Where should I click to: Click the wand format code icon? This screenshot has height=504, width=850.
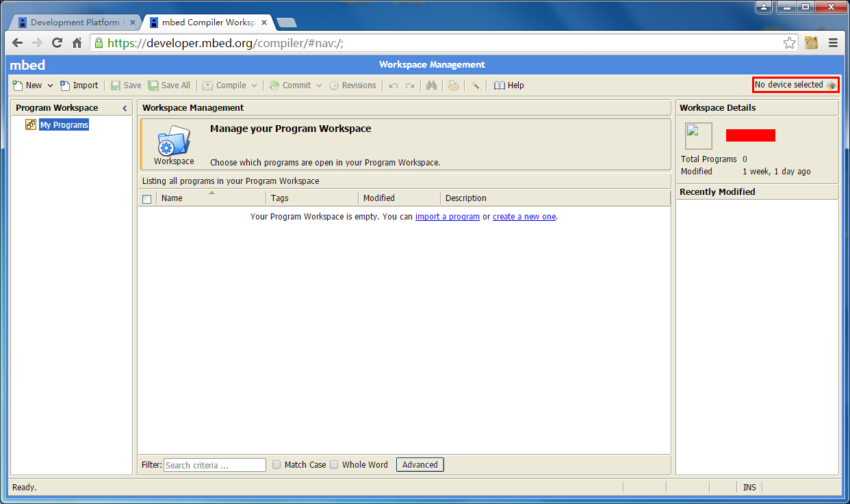point(475,85)
